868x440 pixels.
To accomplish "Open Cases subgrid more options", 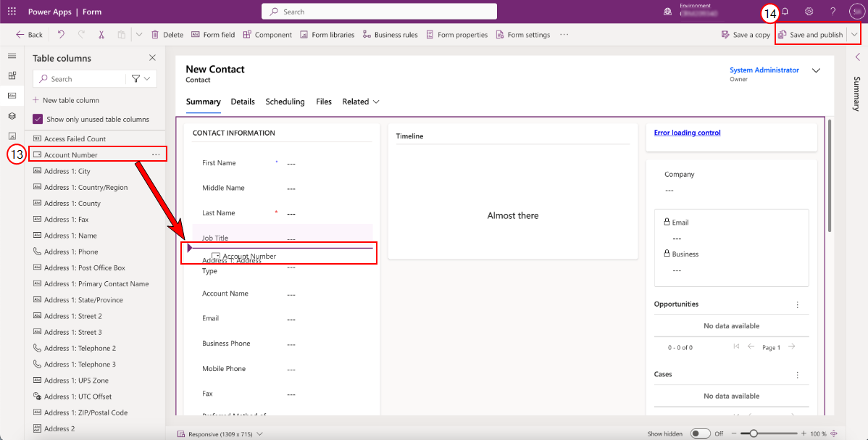I will tap(797, 375).
